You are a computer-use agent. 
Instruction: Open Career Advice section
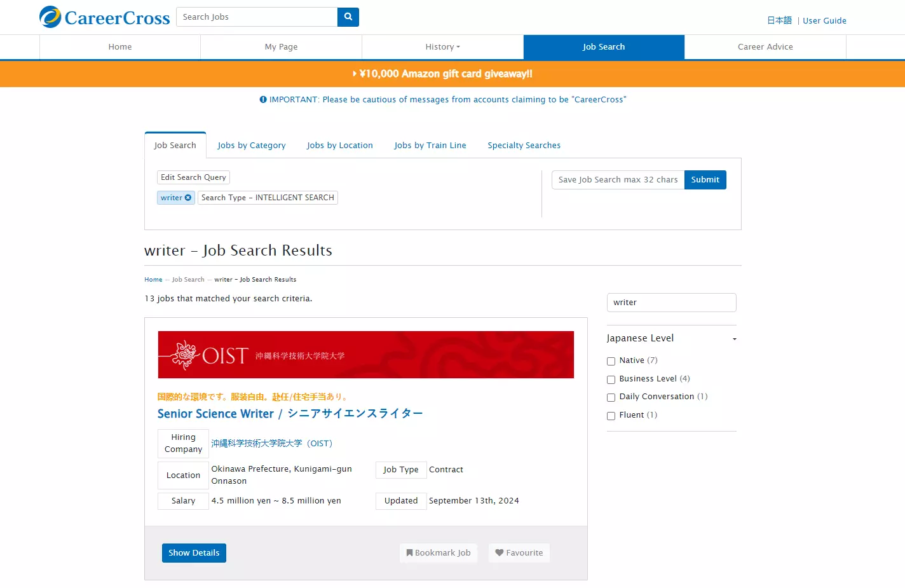click(765, 47)
